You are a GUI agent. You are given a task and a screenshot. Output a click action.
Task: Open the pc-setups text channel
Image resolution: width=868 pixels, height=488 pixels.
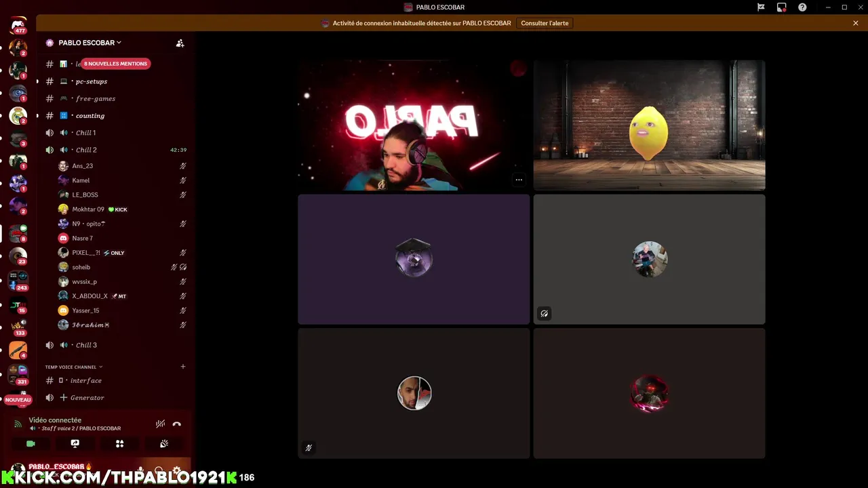pos(114,81)
